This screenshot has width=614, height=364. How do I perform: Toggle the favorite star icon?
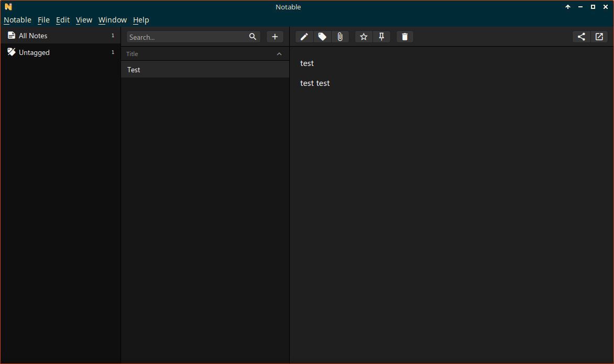(x=364, y=37)
